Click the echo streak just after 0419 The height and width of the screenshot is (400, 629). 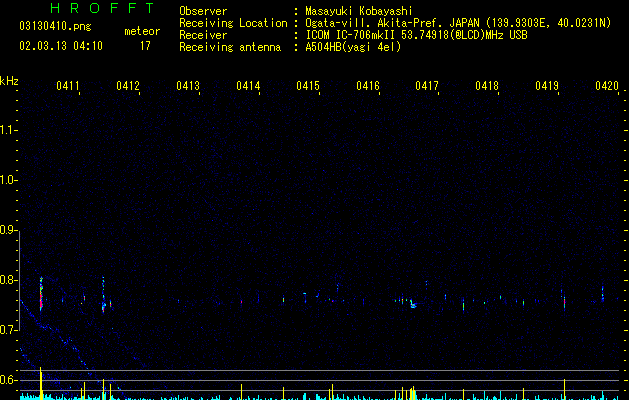[x=564, y=302]
